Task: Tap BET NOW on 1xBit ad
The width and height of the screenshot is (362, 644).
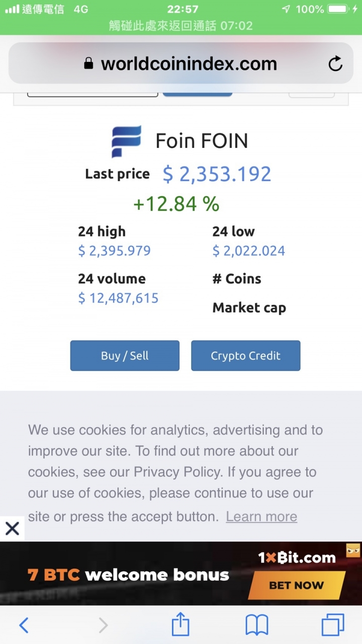Action: click(297, 585)
